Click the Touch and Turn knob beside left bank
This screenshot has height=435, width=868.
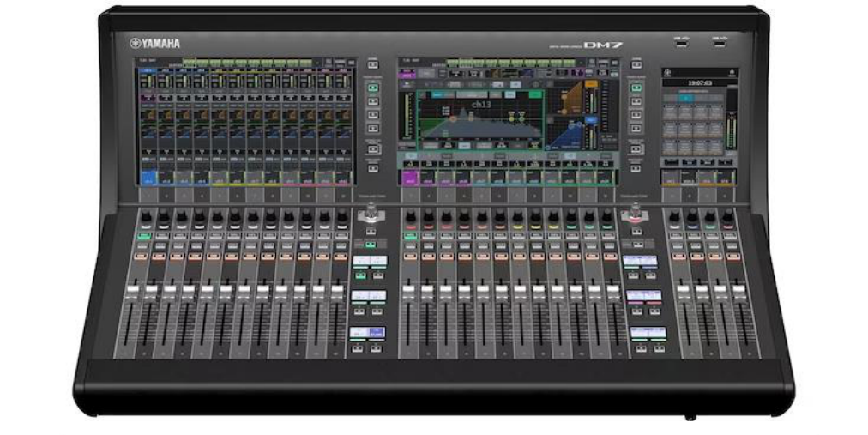click(x=371, y=213)
